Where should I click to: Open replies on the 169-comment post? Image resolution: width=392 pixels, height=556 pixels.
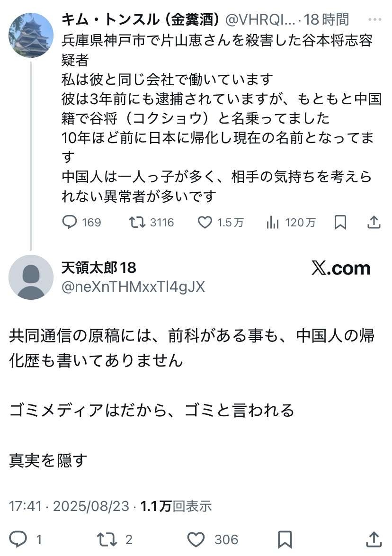coord(70,222)
